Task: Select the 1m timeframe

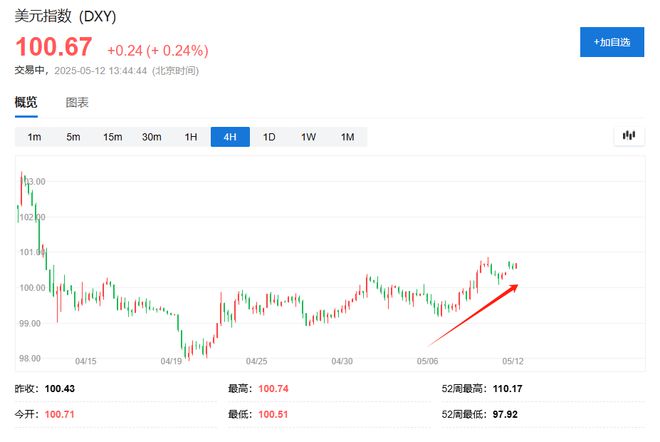Action: pos(35,137)
